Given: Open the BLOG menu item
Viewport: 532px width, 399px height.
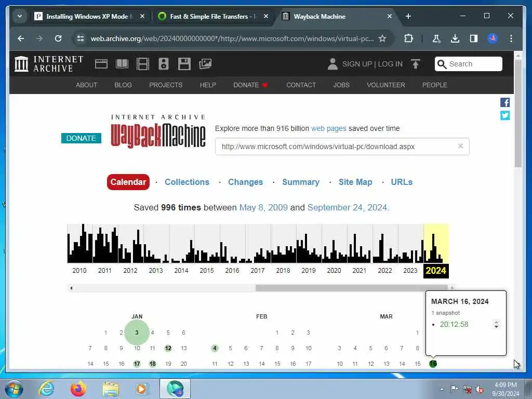Looking at the screenshot, I should (123, 85).
